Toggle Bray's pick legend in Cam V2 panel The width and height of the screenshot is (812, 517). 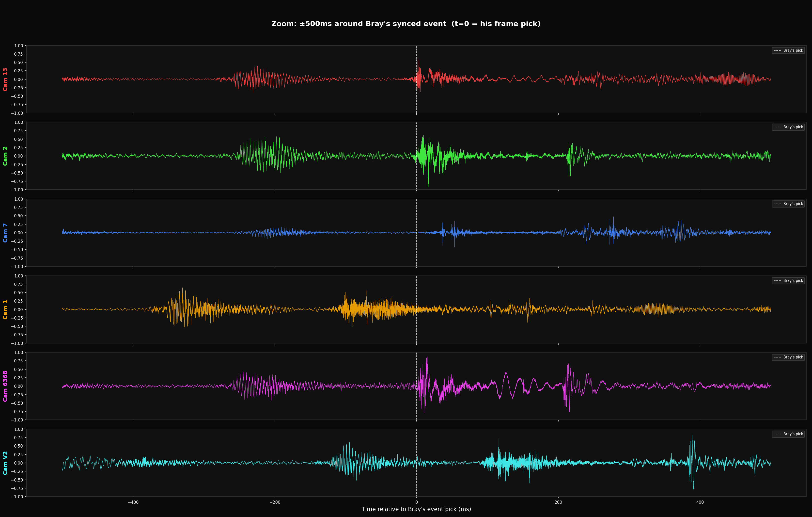coord(788,434)
